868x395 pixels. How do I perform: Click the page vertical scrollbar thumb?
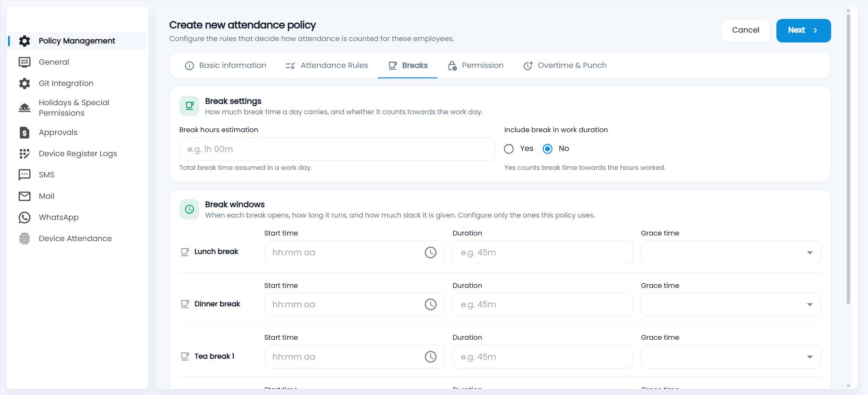848,159
